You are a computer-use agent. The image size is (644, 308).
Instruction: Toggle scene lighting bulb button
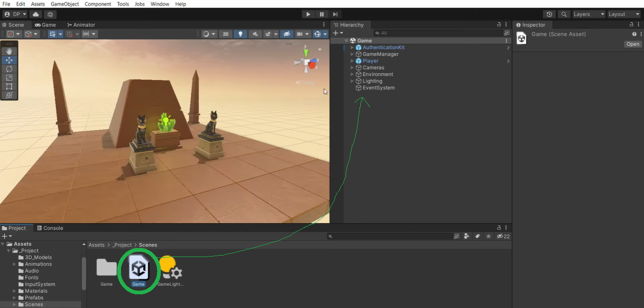[x=241, y=34]
